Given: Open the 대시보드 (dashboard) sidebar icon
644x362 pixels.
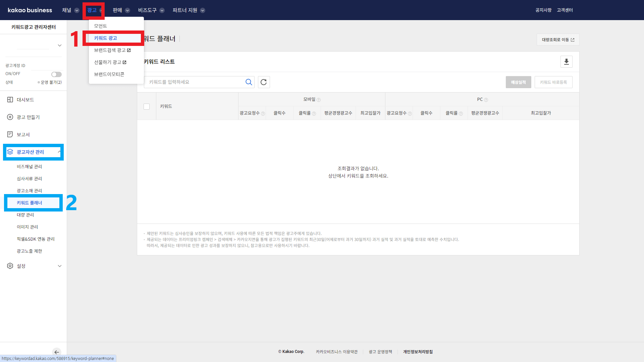Looking at the screenshot, I should click(10, 100).
